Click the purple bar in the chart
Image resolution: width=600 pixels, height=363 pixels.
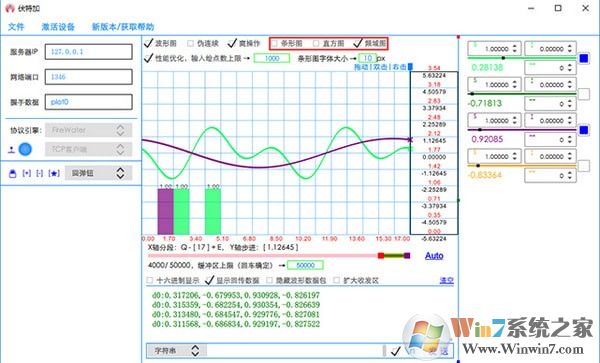(x=165, y=212)
